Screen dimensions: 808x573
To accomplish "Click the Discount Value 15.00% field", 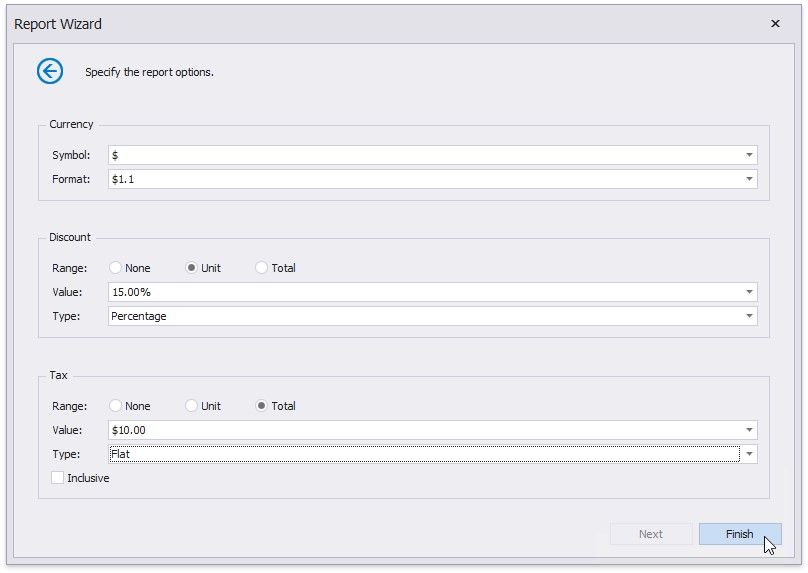I will [420, 292].
